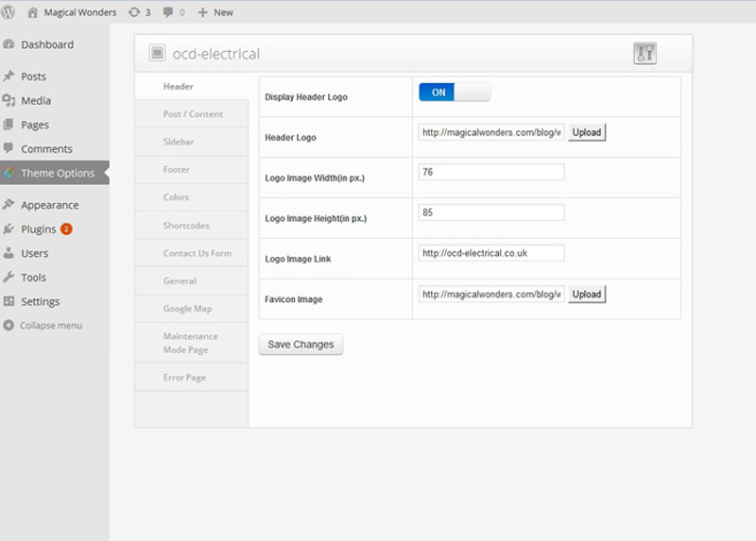Click the Logo Image Link field
Screen dimensions: 756x541
491,253
